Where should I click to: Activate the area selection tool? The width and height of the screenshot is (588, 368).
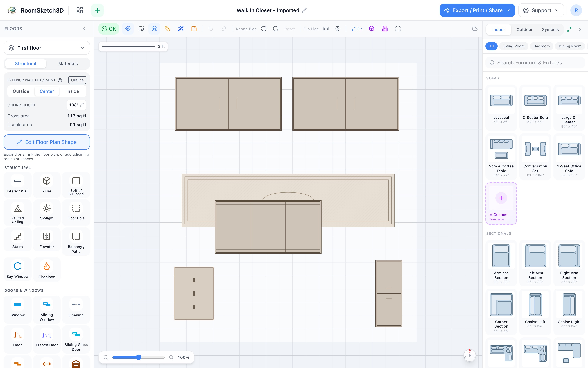(141, 29)
